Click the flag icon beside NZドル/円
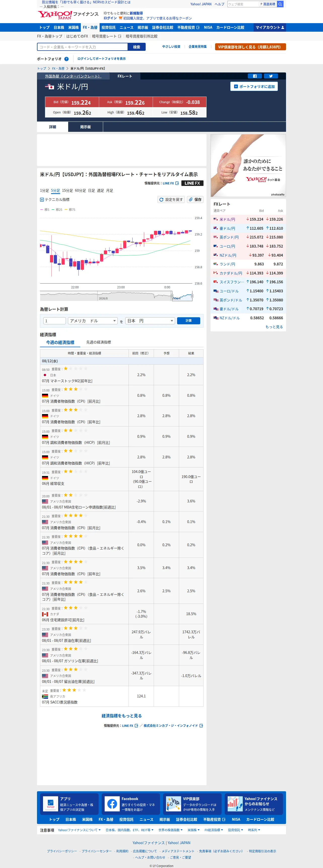323x868 pixels. [216, 255]
